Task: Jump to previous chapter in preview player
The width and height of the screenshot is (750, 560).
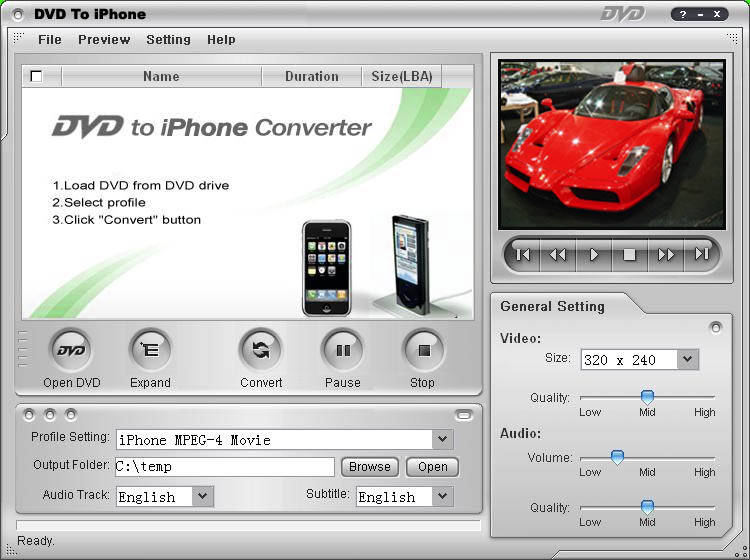Action: point(523,254)
